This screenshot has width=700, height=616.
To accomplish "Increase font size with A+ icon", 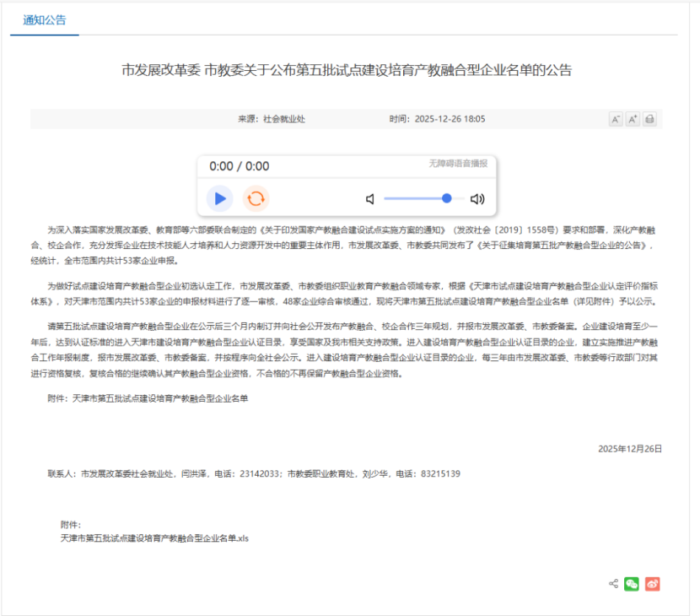I will tap(633, 120).
